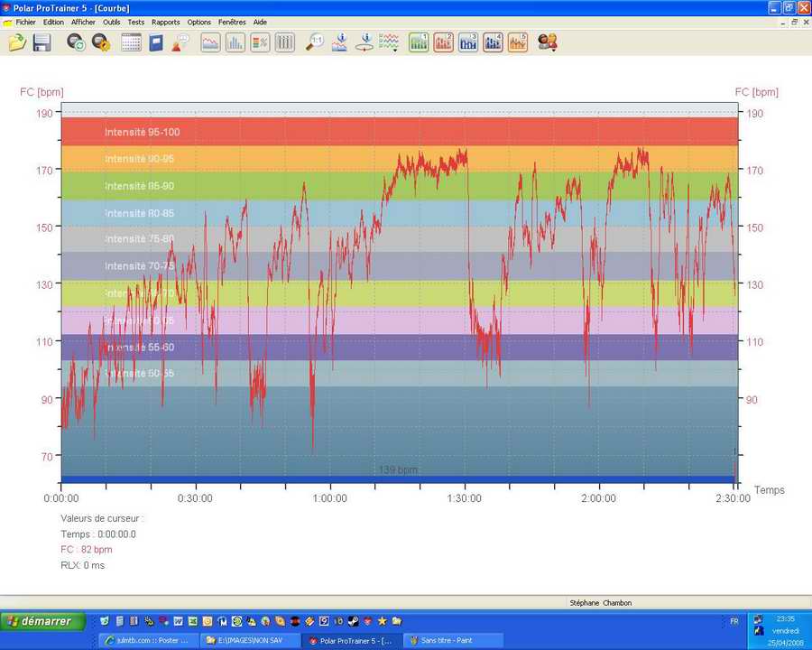Open the Rapports menu

pyautogui.click(x=165, y=22)
